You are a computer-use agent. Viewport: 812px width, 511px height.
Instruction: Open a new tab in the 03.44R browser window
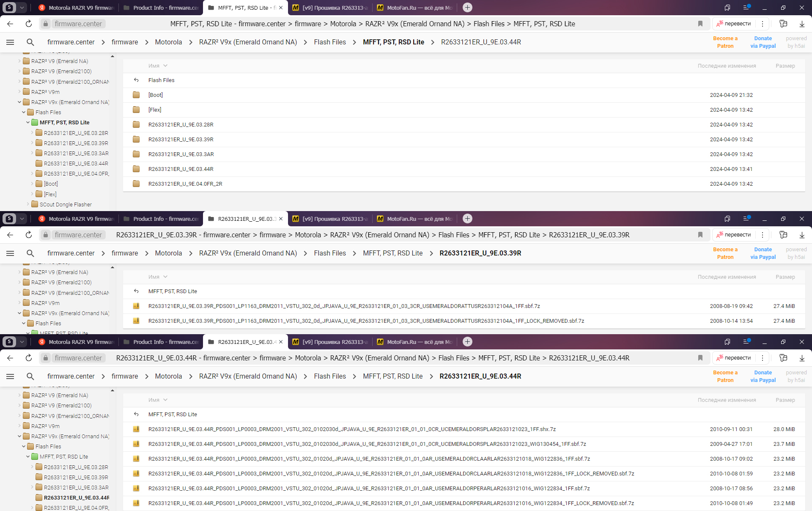(x=467, y=341)
